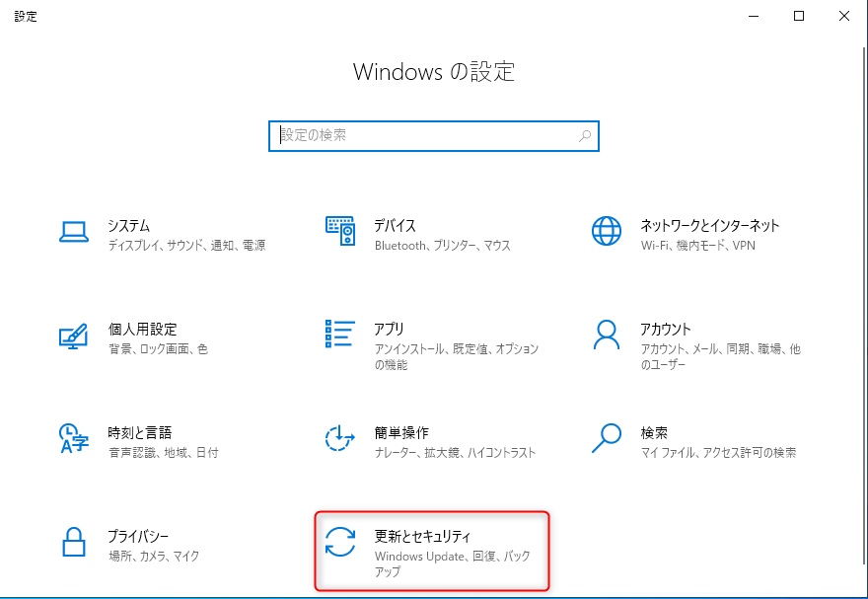Open the アカウント settings title

pos(666,330)
